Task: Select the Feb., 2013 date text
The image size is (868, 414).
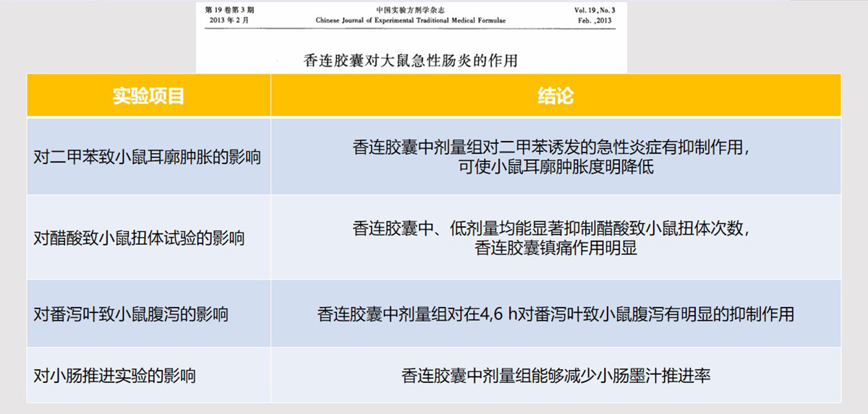Action: click(595, 20)
